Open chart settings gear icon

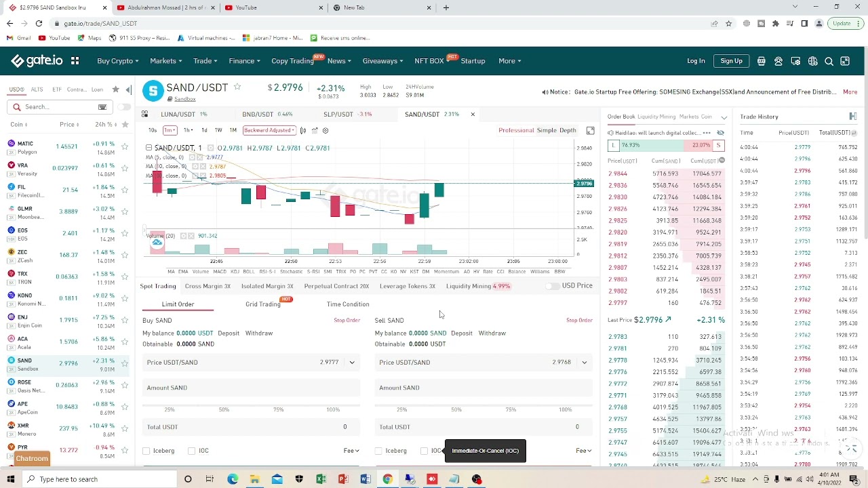[325, 130]
